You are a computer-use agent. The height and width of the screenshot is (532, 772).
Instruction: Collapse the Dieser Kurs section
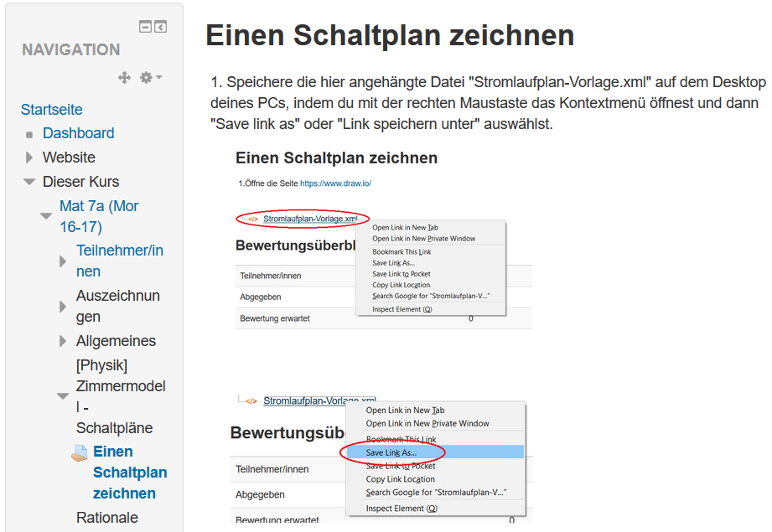[x=29, y=182]
